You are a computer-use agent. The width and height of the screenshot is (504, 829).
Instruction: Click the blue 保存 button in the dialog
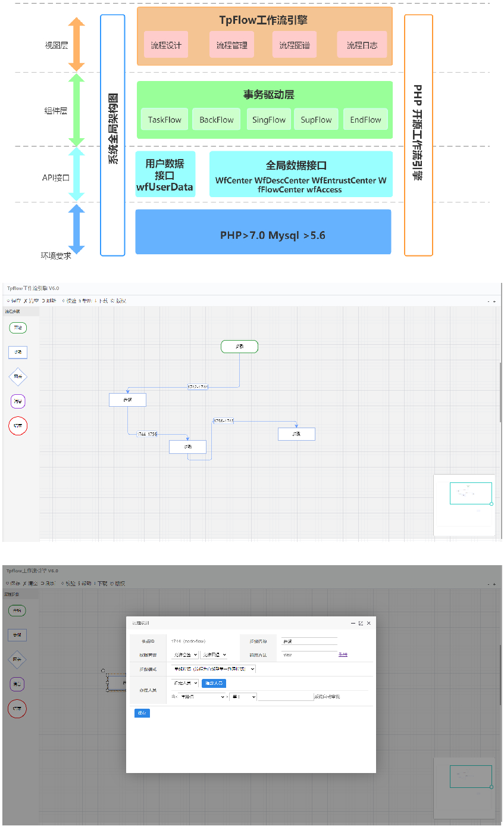142,713
